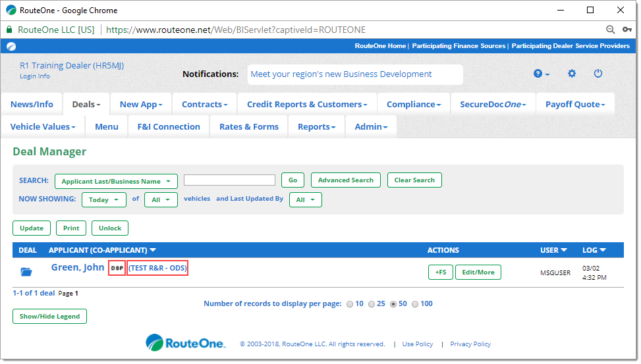This screenshot has width=641, height=364.
Task: Select 10 records per page
Action: 350,304
